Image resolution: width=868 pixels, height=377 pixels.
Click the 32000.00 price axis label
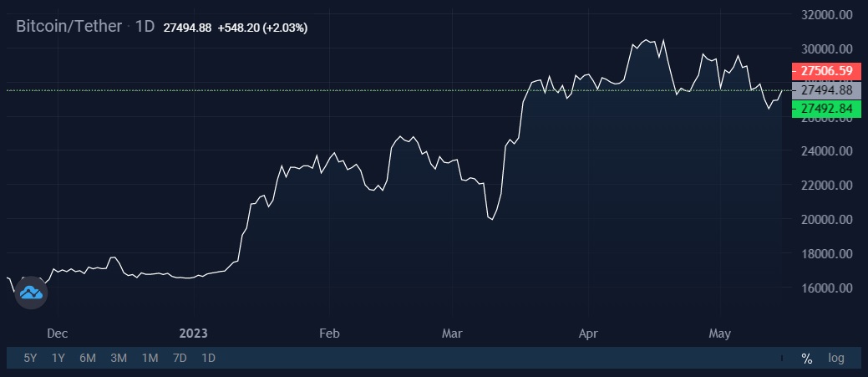click(827, 15)
